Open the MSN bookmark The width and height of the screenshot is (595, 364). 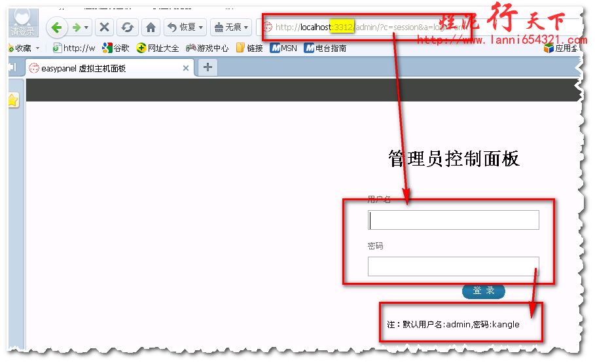(283, 48)
